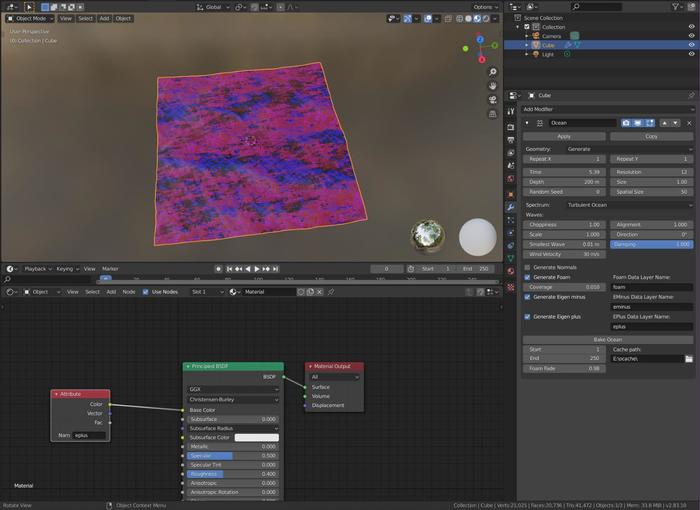700x510 pixels.
Task: Click the folder icon next to cache path
Action: [689, 358]
